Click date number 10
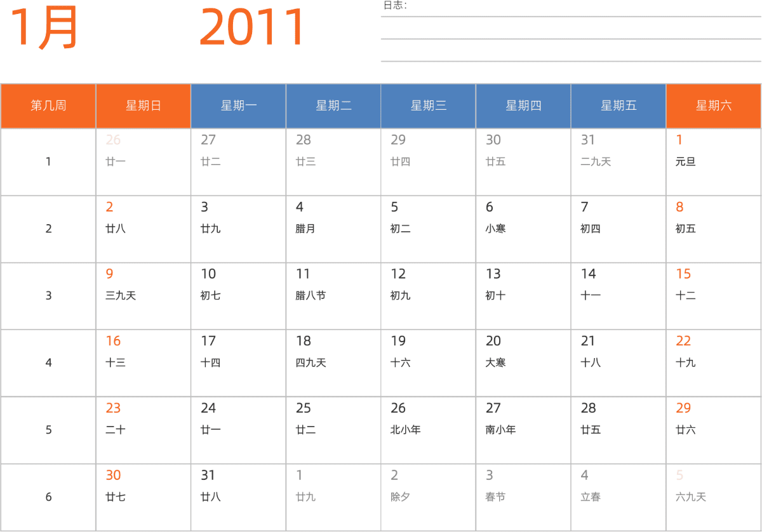The image size is (762, 532). (208, 274)
